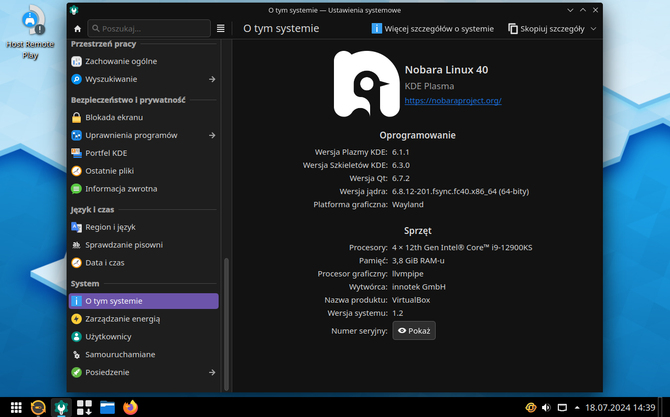Copy details with Skopiuj szczegóły
The image size is (670, 417).
click(546, 29)
